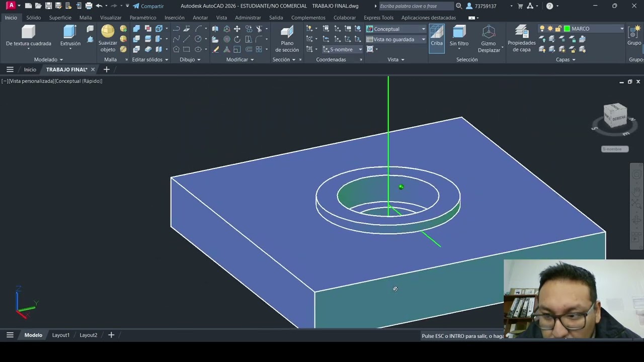Toggle the MARCO layer lock icon

pos(558,29)
